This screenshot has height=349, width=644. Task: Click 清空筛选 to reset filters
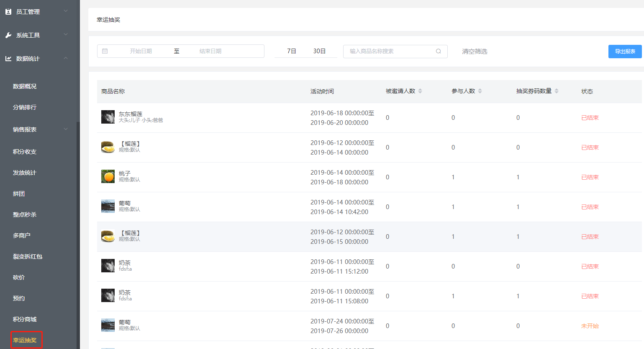click(x=475, y=51)
